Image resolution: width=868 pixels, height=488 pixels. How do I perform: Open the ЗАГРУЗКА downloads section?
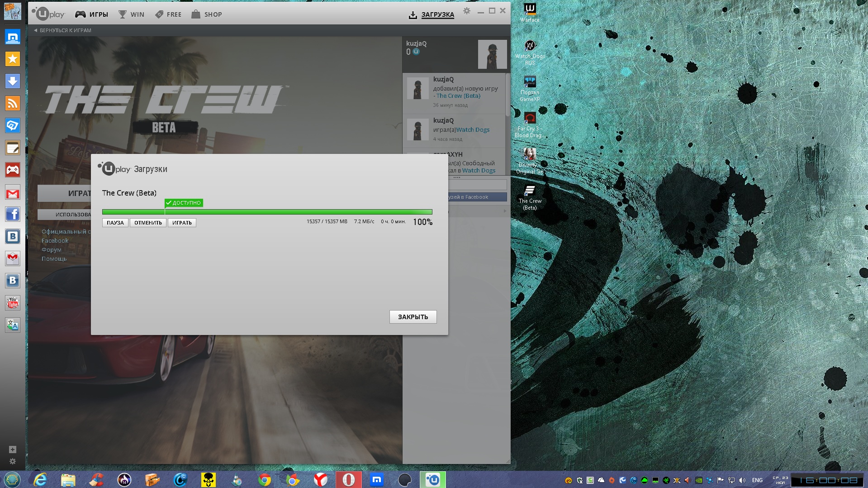(432, 14)
